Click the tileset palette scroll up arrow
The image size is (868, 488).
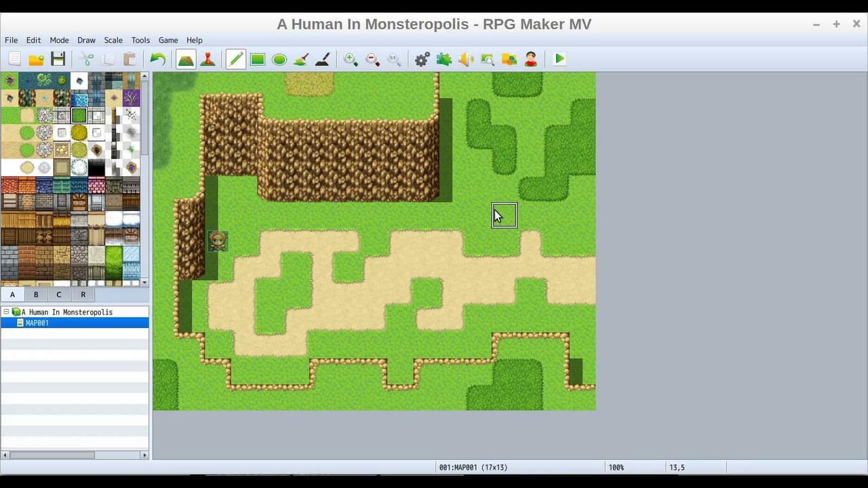[144, 76]
